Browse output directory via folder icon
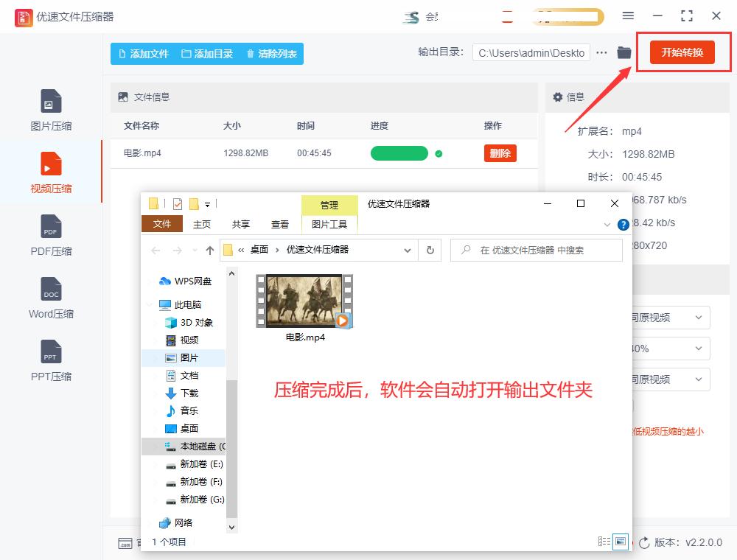737x560 pixels. point(624,52)
